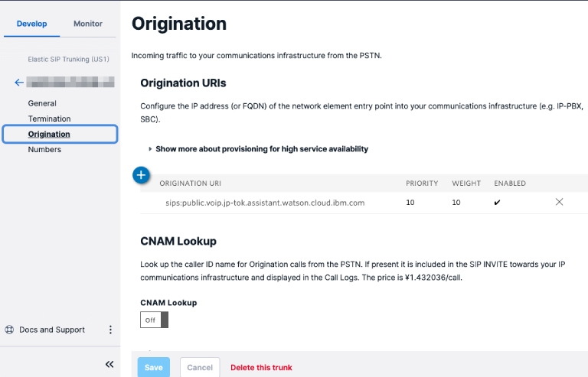Collapse the sidebar with double chevron icon

tap(109, 365)
